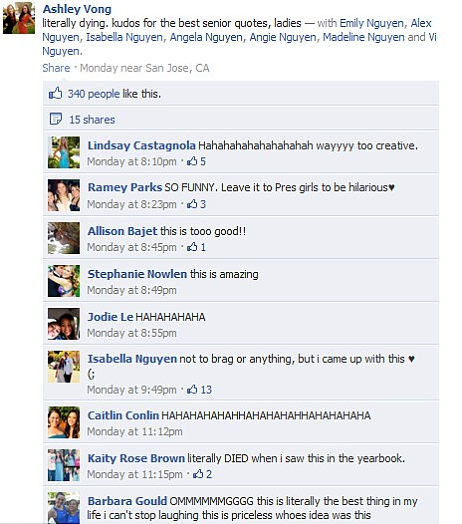Open Caitlin Conlin's profile photo
The image size is (462, 524).
point(64,422)
